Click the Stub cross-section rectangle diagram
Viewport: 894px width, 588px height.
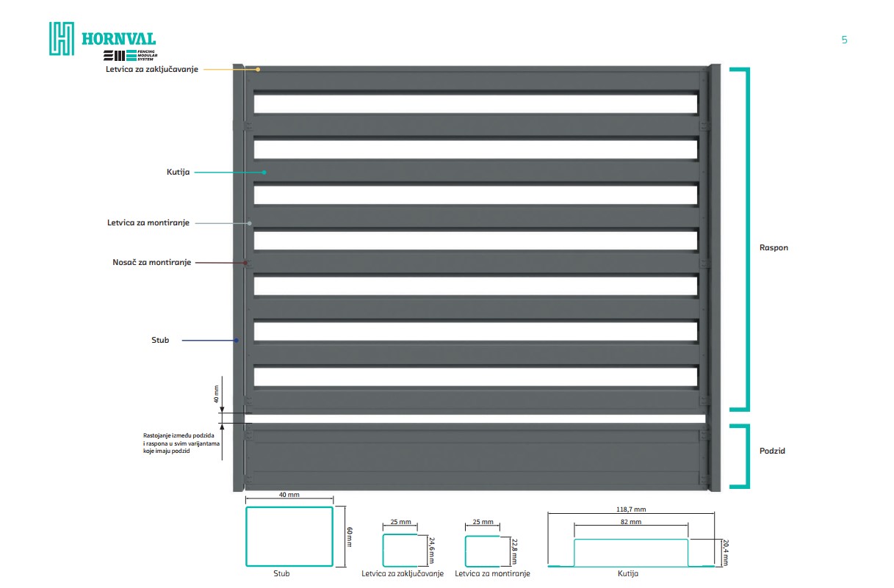289,536
